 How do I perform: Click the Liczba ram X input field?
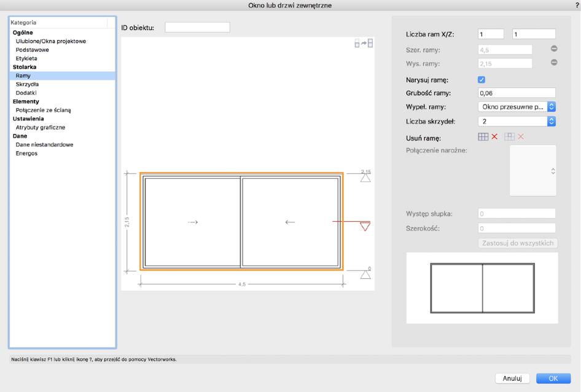491,34
